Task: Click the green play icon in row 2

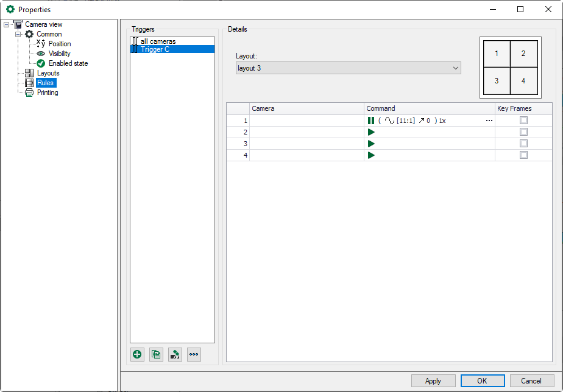Action: coord(371,132)
